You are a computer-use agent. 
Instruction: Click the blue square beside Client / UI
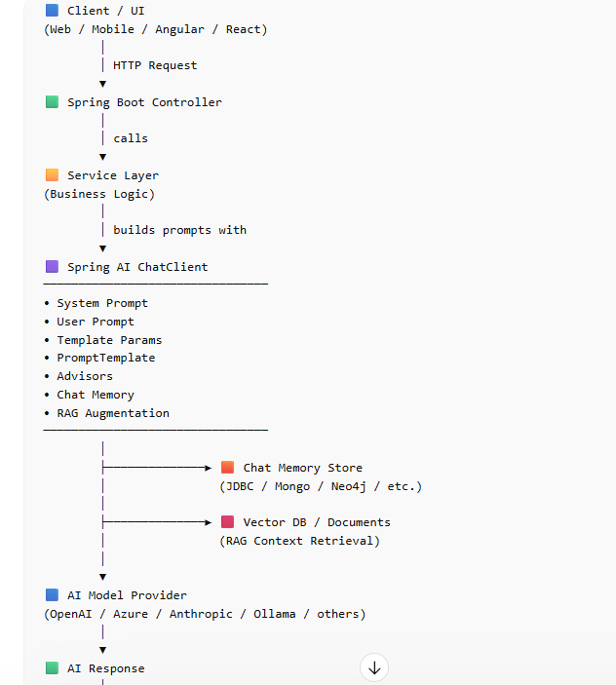tap(52, 11)
